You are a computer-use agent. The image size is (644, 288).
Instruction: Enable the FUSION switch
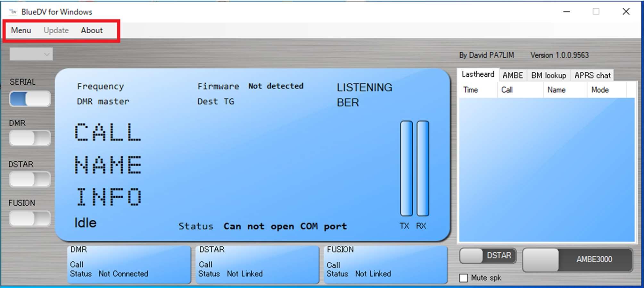pos(30,219)
